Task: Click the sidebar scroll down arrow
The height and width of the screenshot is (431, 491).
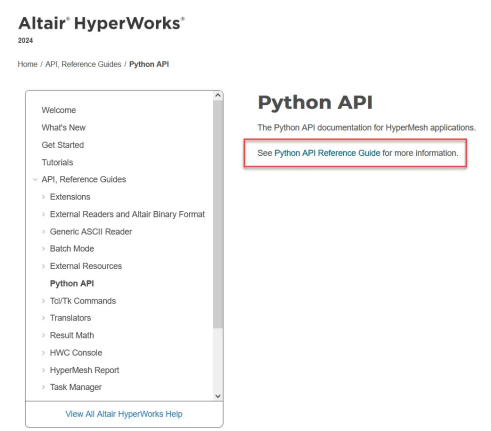Action: [218, 396]
